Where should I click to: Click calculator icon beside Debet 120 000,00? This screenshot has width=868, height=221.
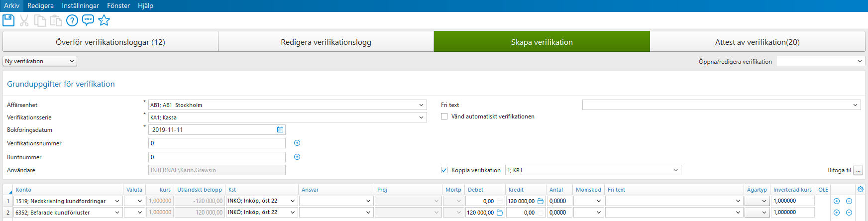click(x=500, y=213)
